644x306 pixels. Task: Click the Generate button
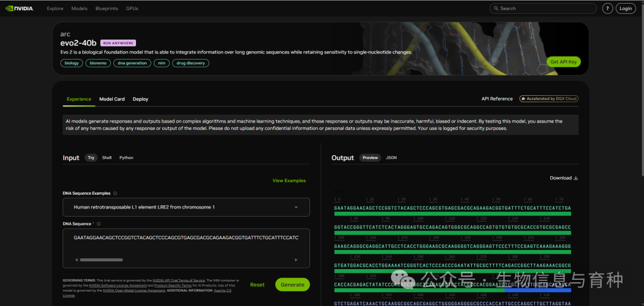click(x=292, y=285)
